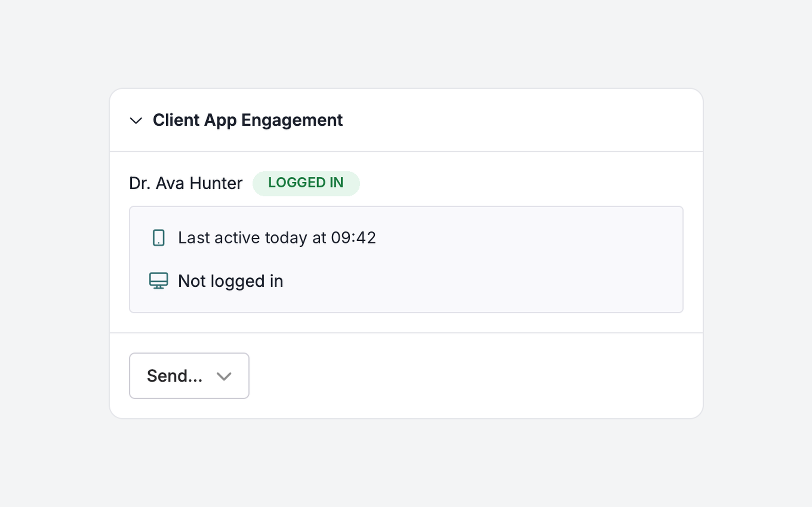Collapse the Client App Engagement section chevron
The width and height of the screenshot is (812, 507).
pos(136,120)
